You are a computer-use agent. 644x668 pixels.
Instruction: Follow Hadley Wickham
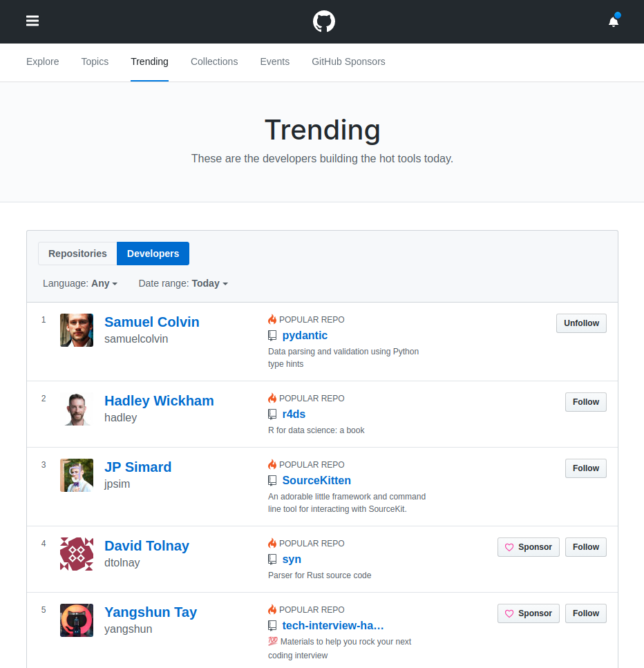(586, 402)
